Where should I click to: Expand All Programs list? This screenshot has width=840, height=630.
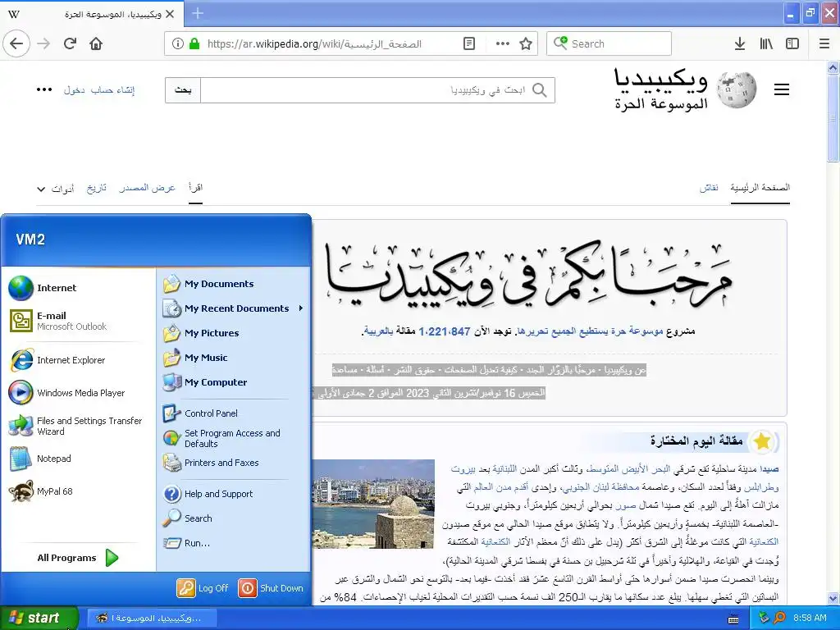pyautogui.click(x=78, y=558)
